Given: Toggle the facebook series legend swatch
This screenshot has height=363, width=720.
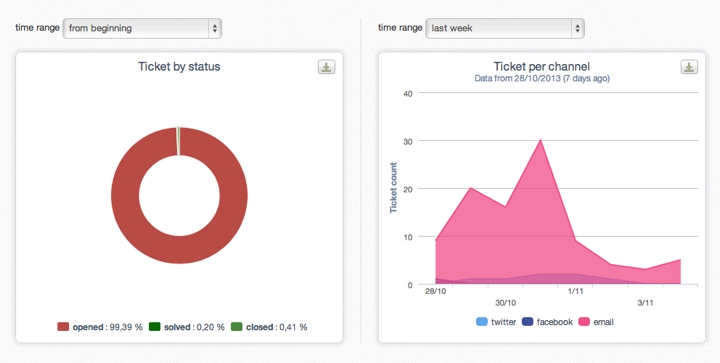Looking at the screenshot, I should 528,322.
